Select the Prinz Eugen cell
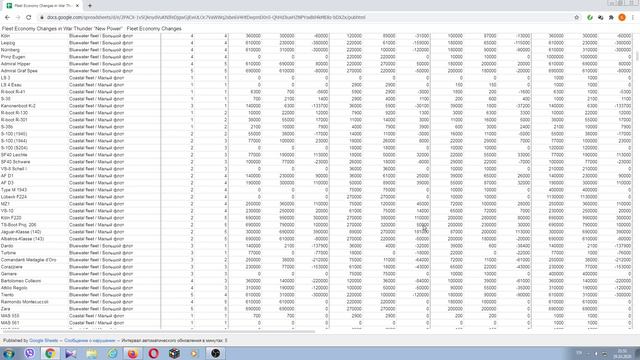The width and height of the screenshot is (640, 360). [34, 57]
